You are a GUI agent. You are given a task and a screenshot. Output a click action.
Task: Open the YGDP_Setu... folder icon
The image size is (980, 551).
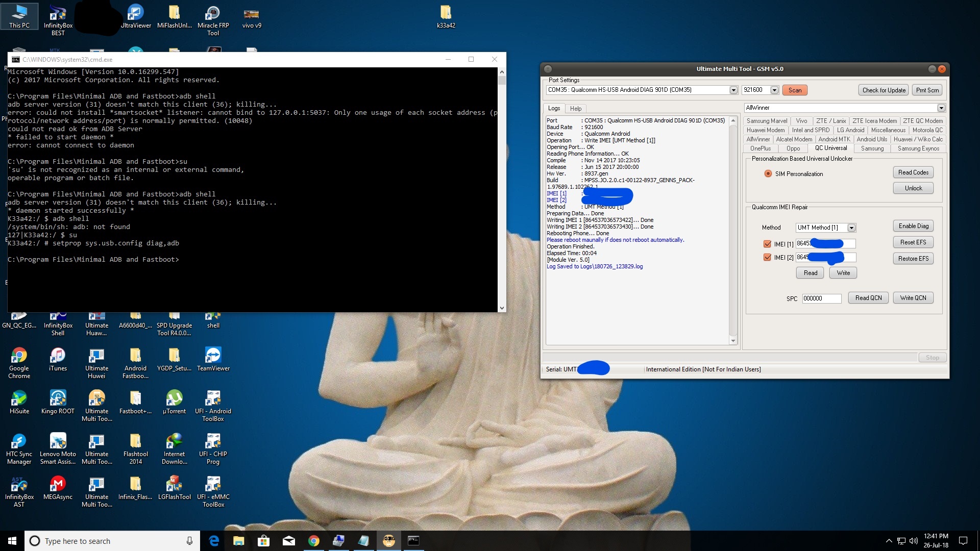click(175, 360)
